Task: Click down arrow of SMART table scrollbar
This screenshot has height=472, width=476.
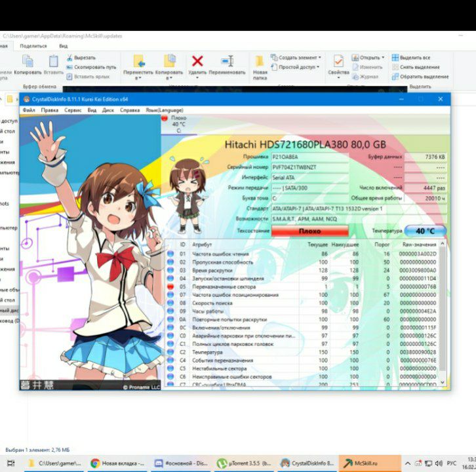Action: [443, 382]
